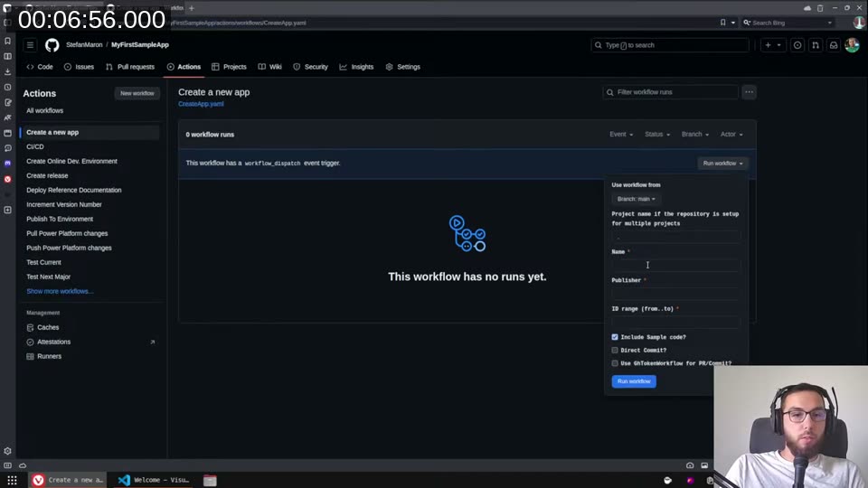Open the GitHub hamburger navigation menu
The image size is (868, 488).
click(31, 45)
